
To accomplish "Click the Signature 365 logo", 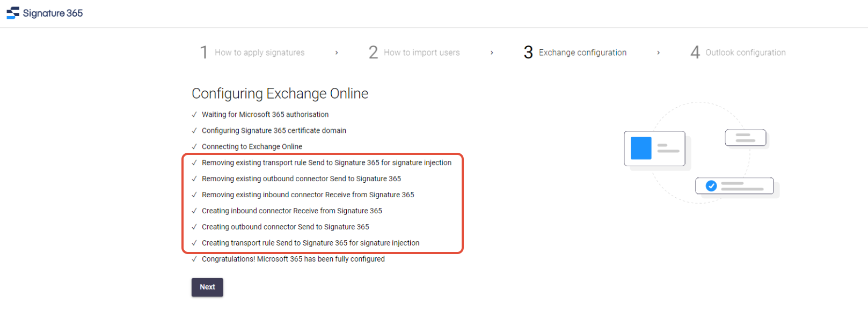I will coord(45,13).
